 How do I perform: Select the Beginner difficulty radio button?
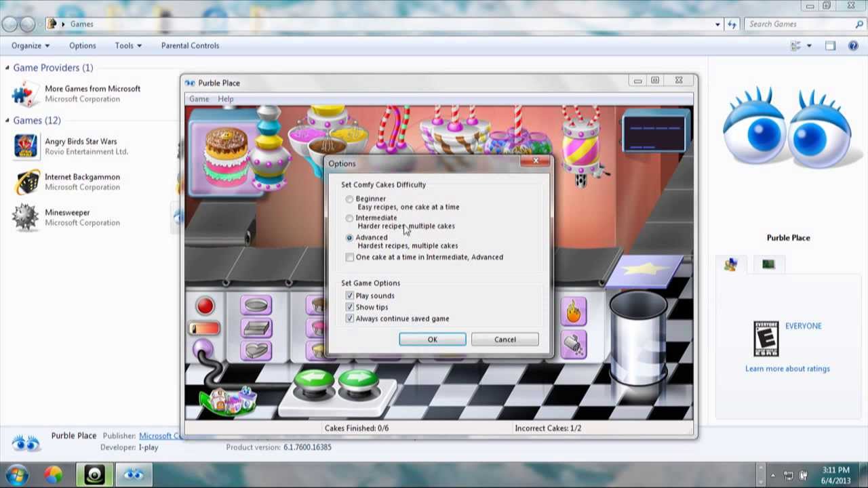coord(349,199)
